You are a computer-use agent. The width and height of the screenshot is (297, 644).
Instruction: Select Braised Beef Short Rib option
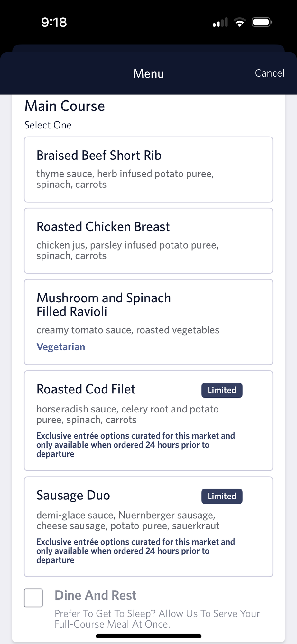coord(148,169)
